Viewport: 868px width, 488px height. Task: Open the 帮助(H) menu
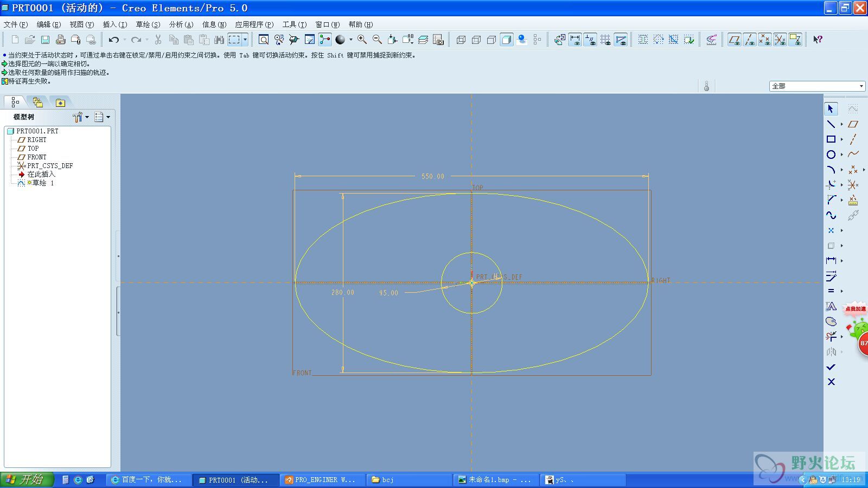[x=361, y=24]
